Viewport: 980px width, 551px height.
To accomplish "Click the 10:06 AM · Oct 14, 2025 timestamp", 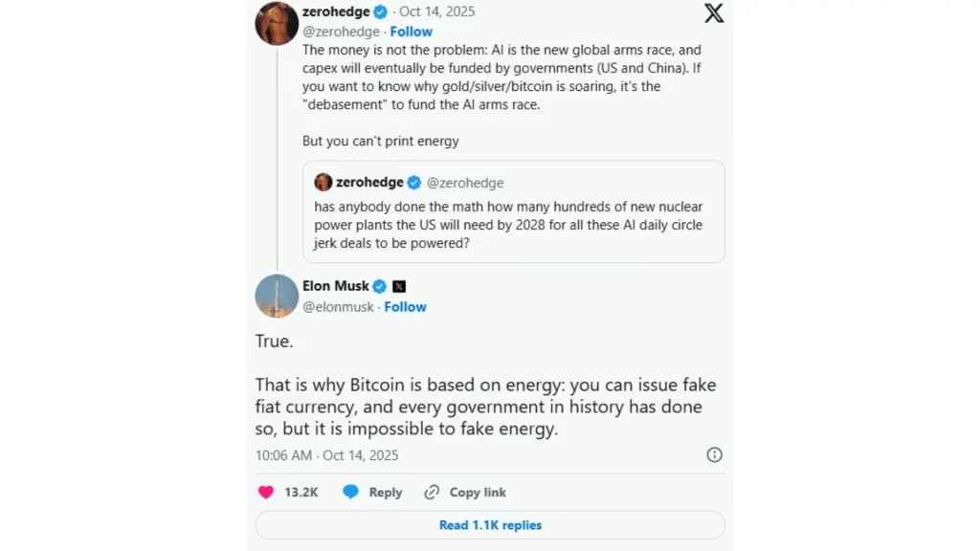I will (326, 455).
